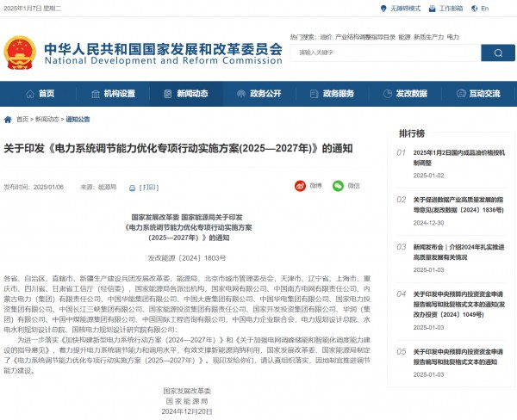517x420 pixels.
Task: Click the 新闻动态 news icon
Action: (168, 94)
